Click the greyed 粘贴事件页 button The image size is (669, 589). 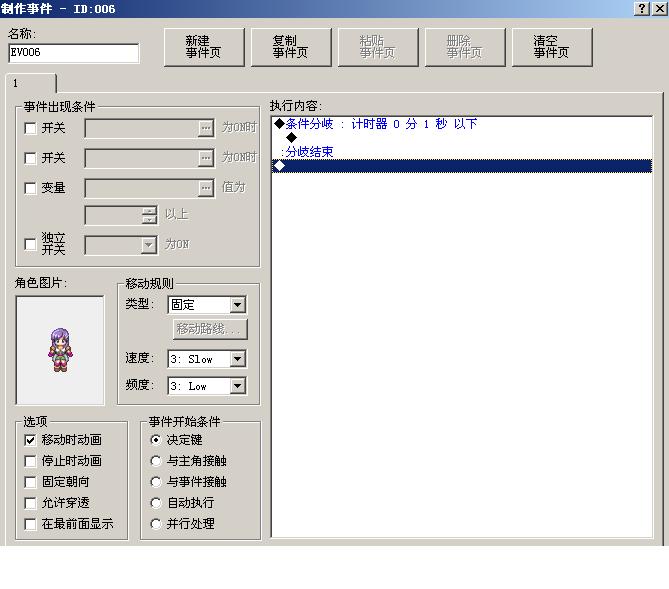(378, 47)
